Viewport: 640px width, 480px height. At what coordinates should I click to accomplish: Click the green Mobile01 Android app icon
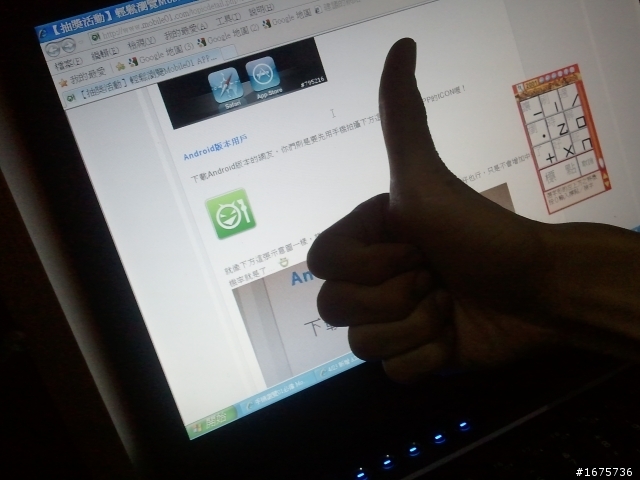point(231,213)
